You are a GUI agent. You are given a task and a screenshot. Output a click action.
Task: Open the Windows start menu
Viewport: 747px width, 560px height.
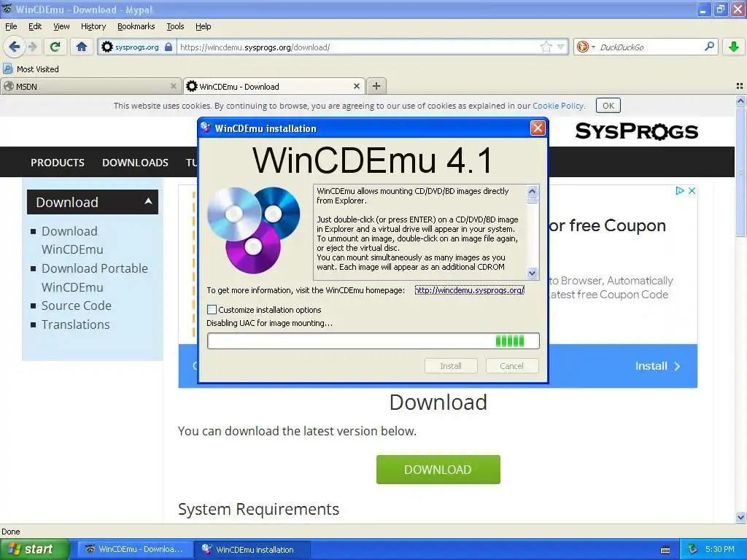pos(34,549)
